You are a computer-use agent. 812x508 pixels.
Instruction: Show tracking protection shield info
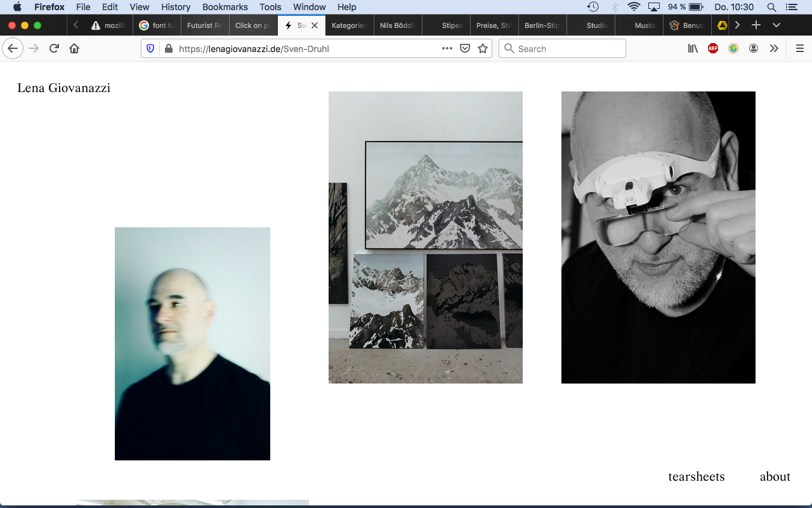(150, 48)
